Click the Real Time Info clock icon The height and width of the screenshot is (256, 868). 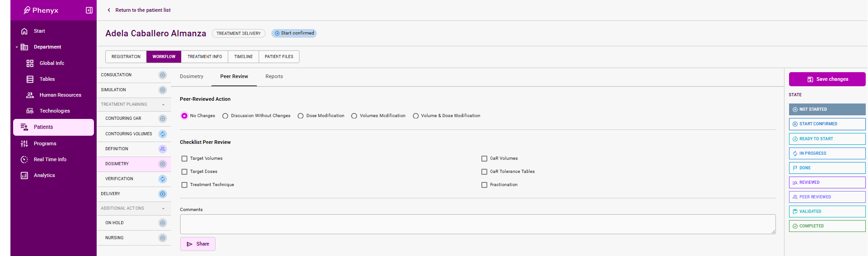(25, 160)
